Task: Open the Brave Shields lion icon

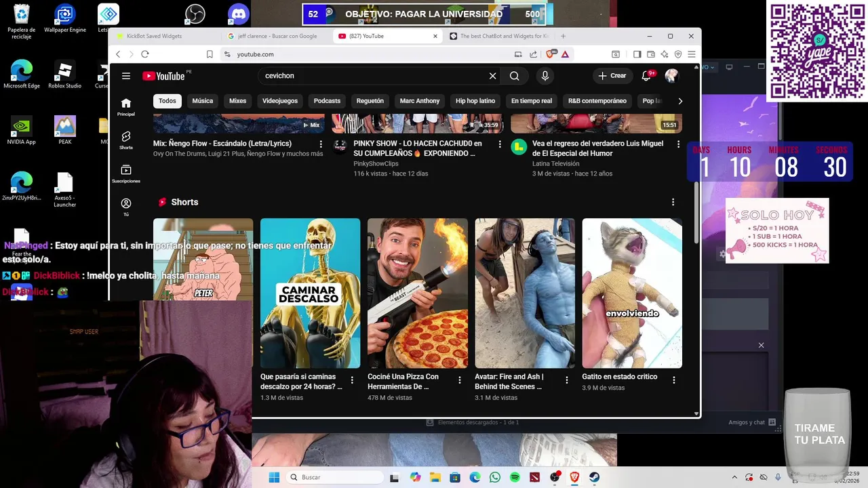Action: coord(551,54)
